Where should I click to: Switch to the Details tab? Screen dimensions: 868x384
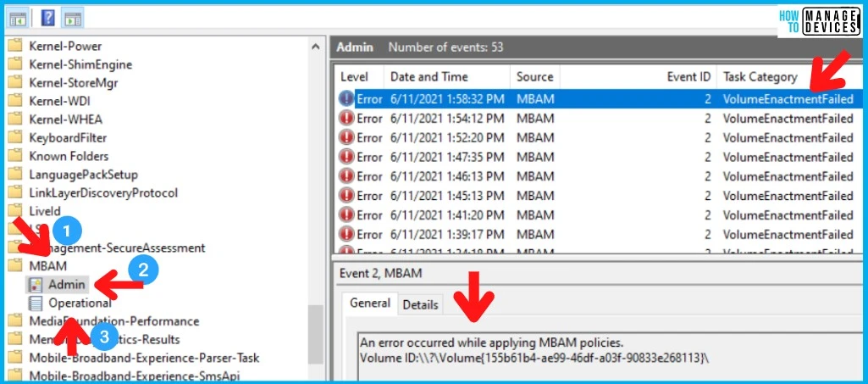pos(420,305)
